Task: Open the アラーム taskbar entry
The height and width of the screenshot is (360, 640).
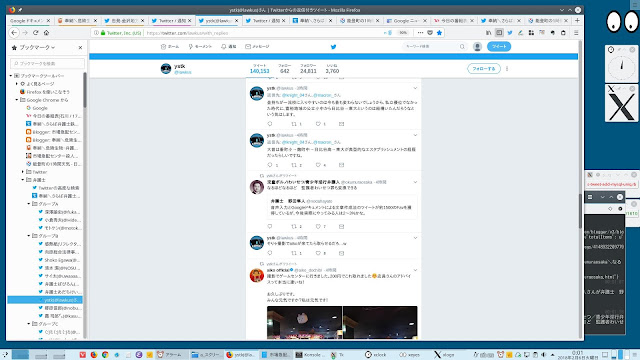Action: [x=170, y=355]
